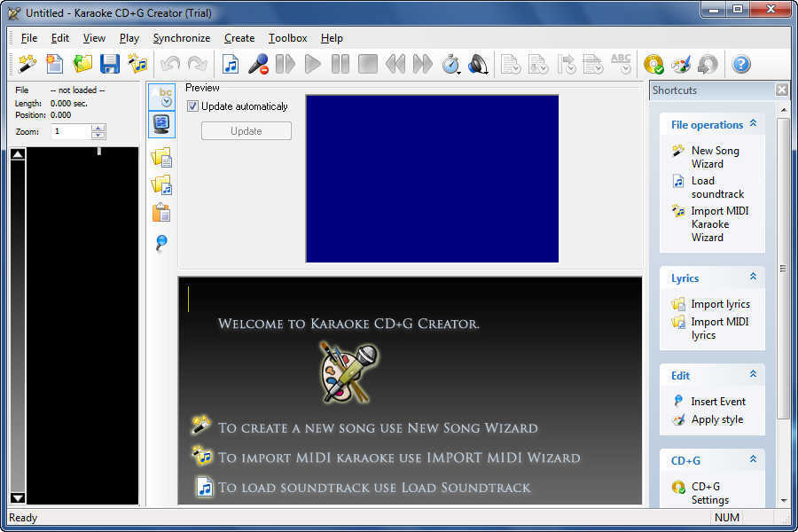Click the clipboard paste side icon
This screenshot has height=532, width=798.
(x=161, y=213)
